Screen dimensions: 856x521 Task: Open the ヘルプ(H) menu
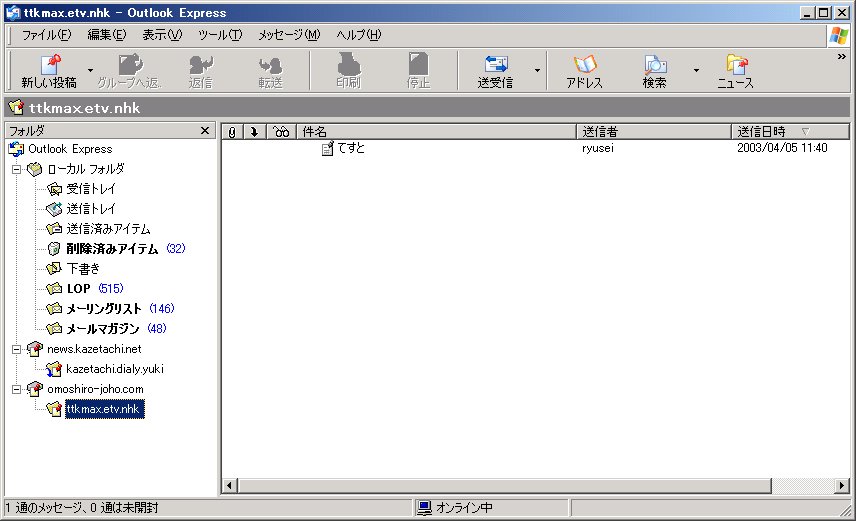click(x=359, y=35)
